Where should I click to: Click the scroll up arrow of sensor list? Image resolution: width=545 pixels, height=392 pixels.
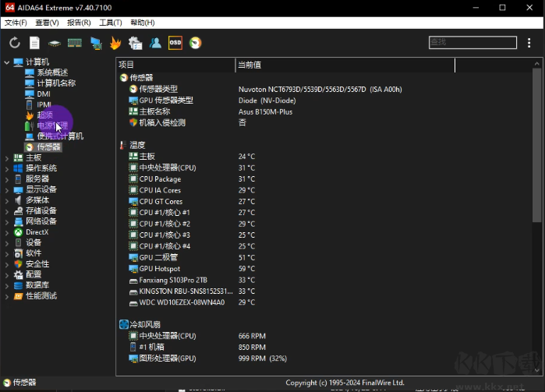pos(537,64)
